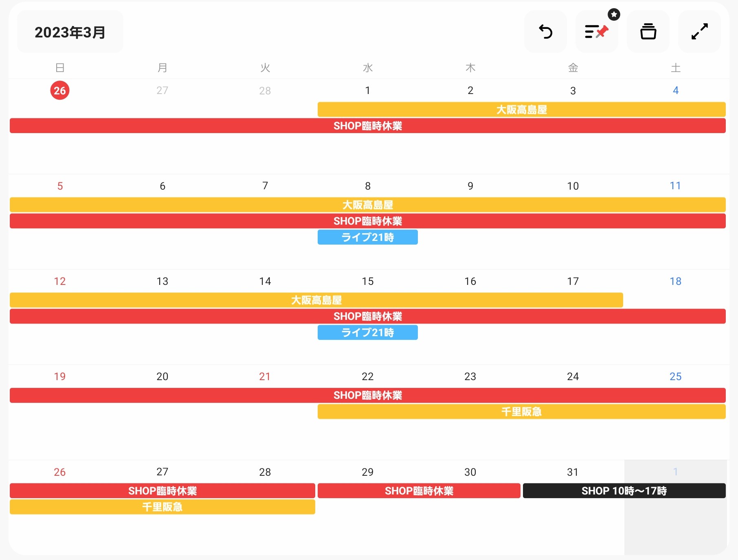Open ライブ21時 event on March 15
The width and height of the screenshot is (738, 560).
click(368, 332)
